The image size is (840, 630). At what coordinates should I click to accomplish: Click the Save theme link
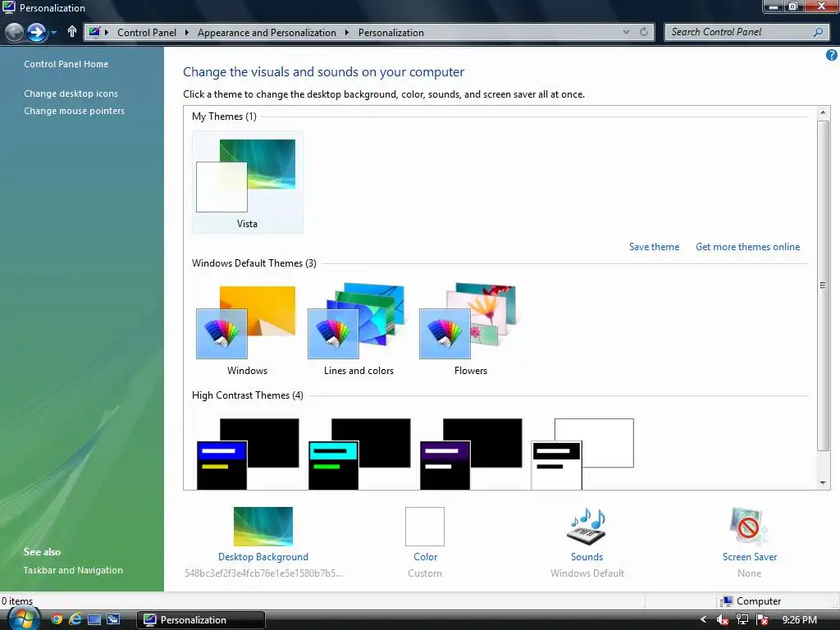(654, 247)
